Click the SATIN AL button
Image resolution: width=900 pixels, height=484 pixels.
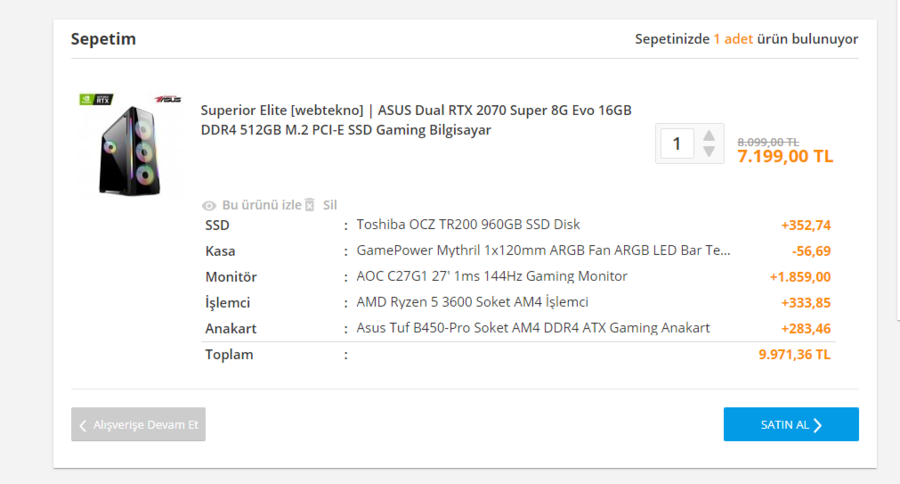pyautogui.click(x=790, y=424)
